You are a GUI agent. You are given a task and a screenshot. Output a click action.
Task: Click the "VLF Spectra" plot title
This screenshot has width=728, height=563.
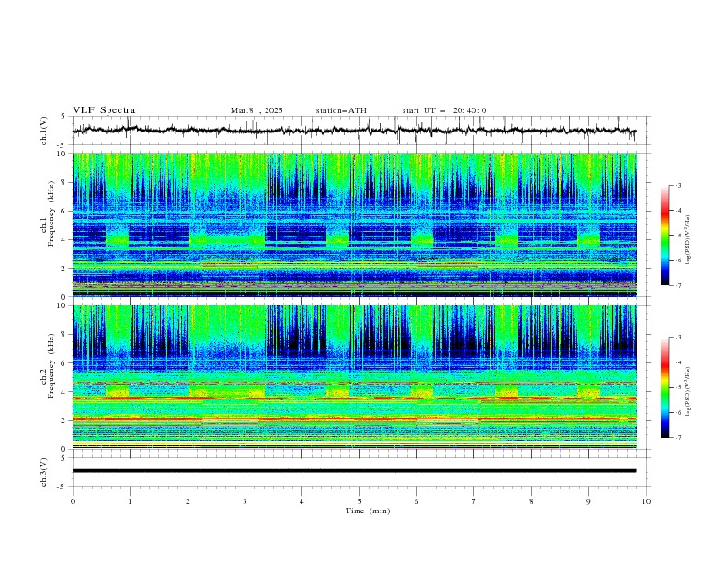coord(104,110)
